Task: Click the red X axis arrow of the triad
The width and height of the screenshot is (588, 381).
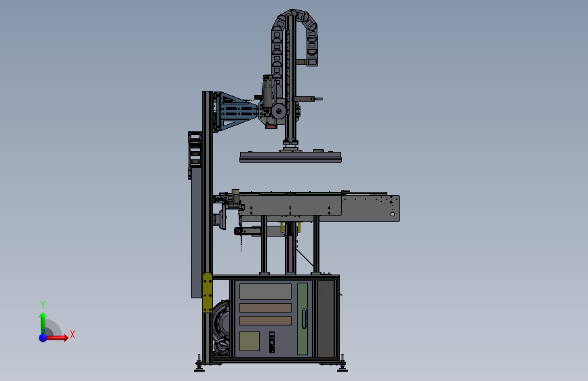Action: (x=57, y=338)
